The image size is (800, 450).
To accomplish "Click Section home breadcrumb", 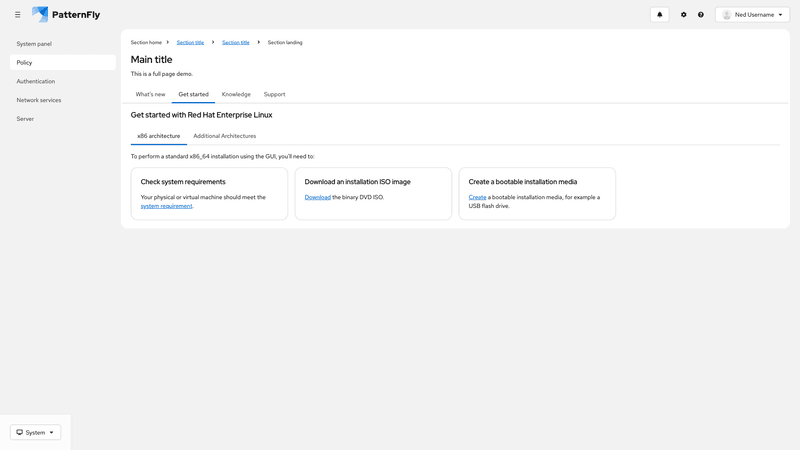I will [x=146, y=43].
